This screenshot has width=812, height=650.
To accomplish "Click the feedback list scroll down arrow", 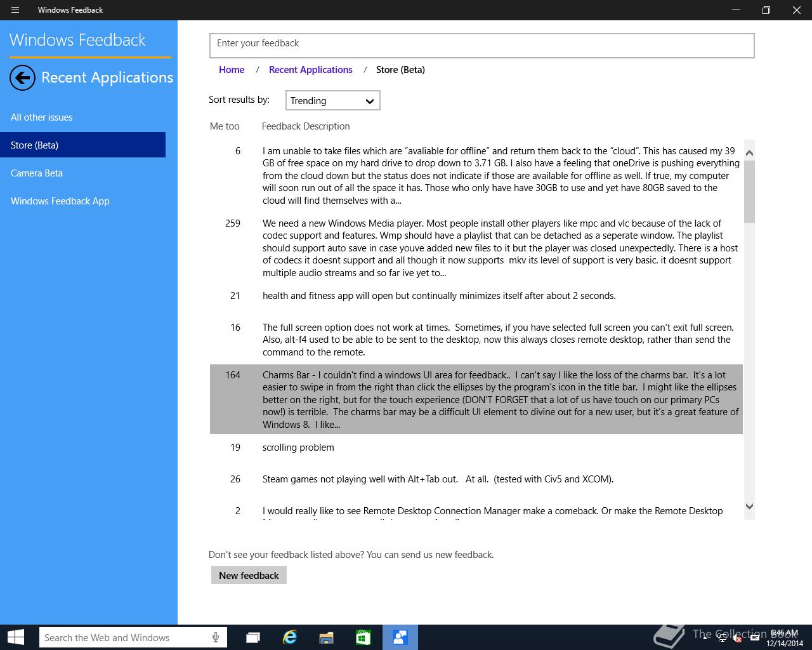I will coord(749,507).
